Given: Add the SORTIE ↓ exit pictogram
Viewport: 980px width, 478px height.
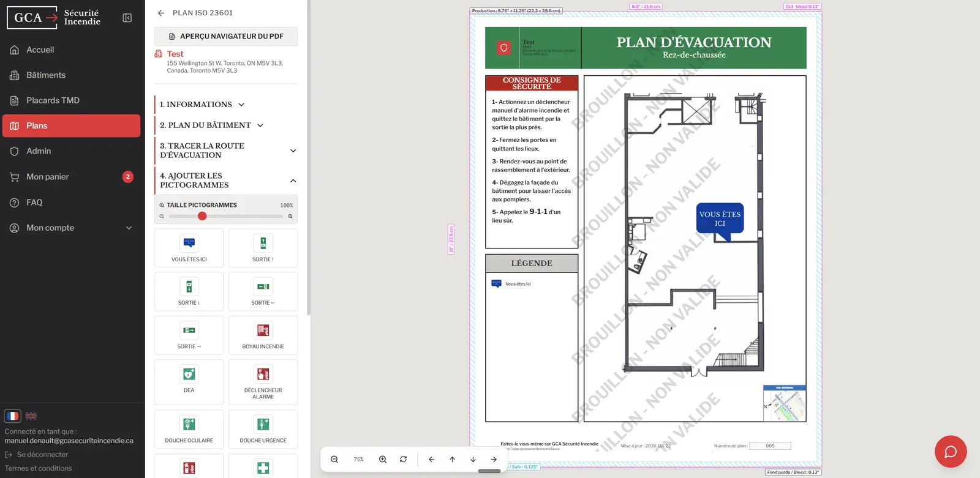Looking at the screenshot, I should point(189,291).
